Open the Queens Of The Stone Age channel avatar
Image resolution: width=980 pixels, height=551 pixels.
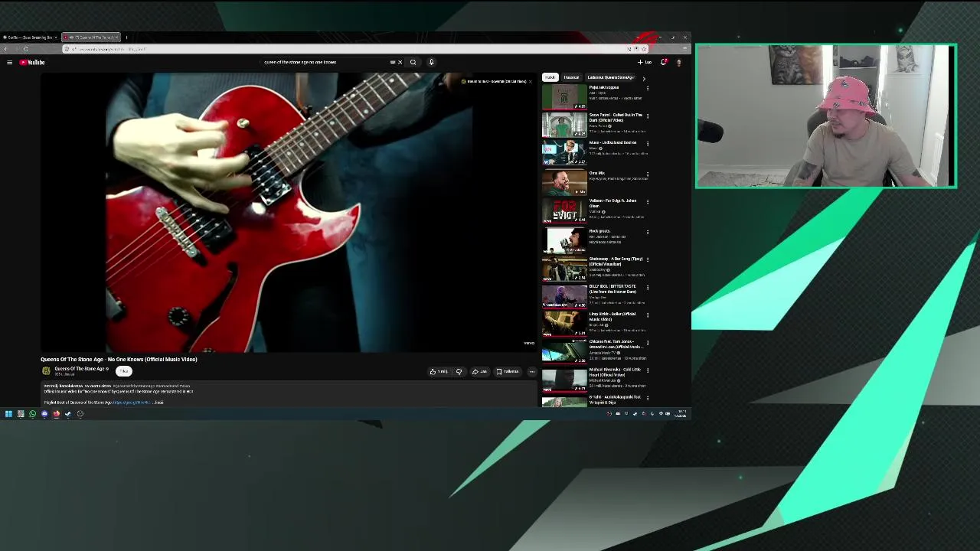pyautogui.click(x=46, y=371)
